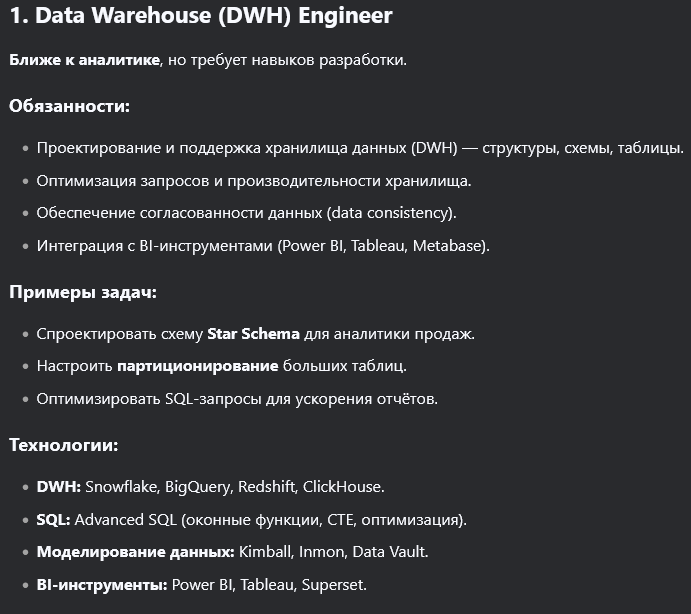Screen dimensions: 691x614
Task: Click the "Обязанности:" heading
Action: click(x=70, y=105)
